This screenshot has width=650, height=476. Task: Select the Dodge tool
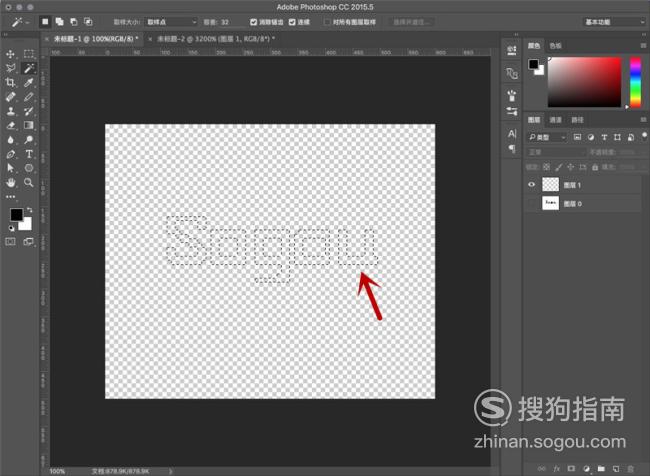(29, 140)
